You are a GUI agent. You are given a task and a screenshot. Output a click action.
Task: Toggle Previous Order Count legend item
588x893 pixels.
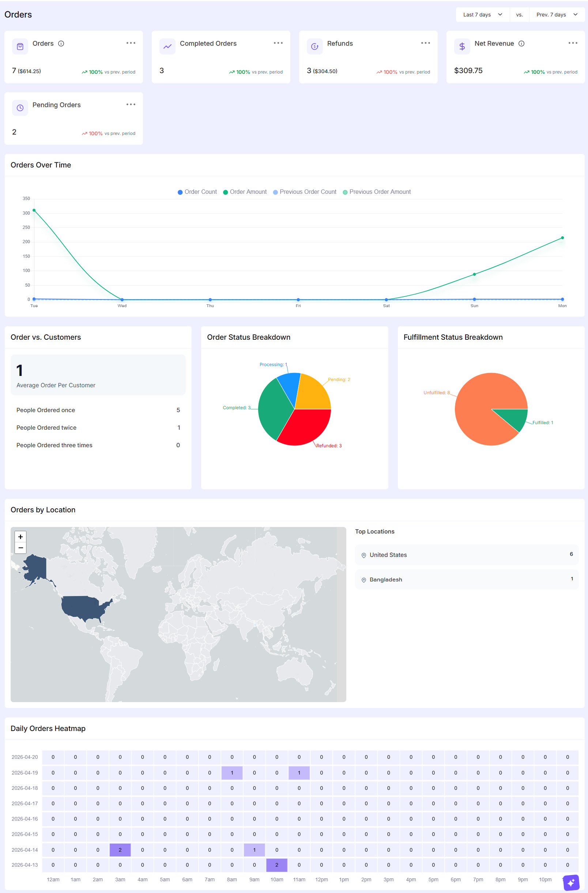[304, 192]
